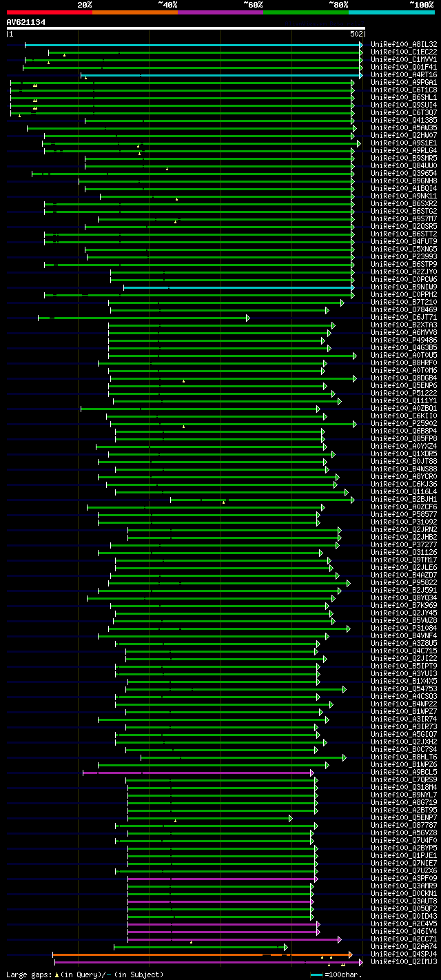Click the white query sequence bar
The image size is (441, 980).
pyautogui.click(x=185, y=28)
